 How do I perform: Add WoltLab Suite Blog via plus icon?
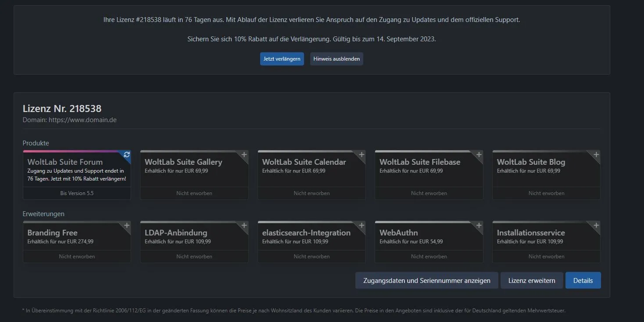point(596,155)
